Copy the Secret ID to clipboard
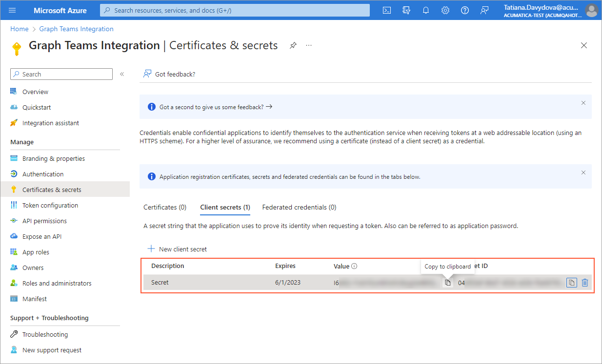 (571, 283)
